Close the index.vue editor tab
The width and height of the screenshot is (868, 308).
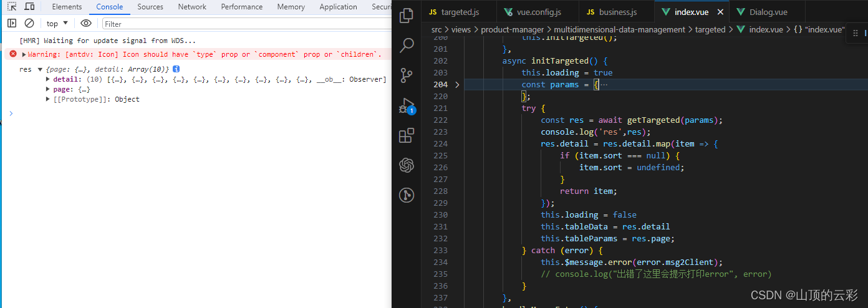coord(720,12)
